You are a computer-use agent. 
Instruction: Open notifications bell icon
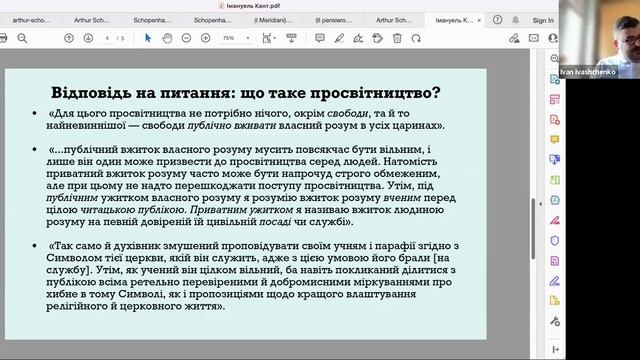point(516,20)
